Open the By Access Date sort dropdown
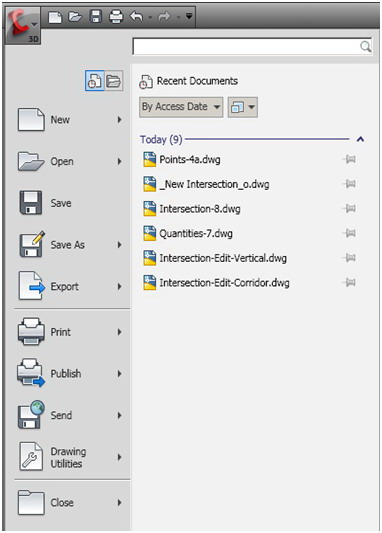Image resolution: width=382 pixels, height=533 pixels. point(181,107)
